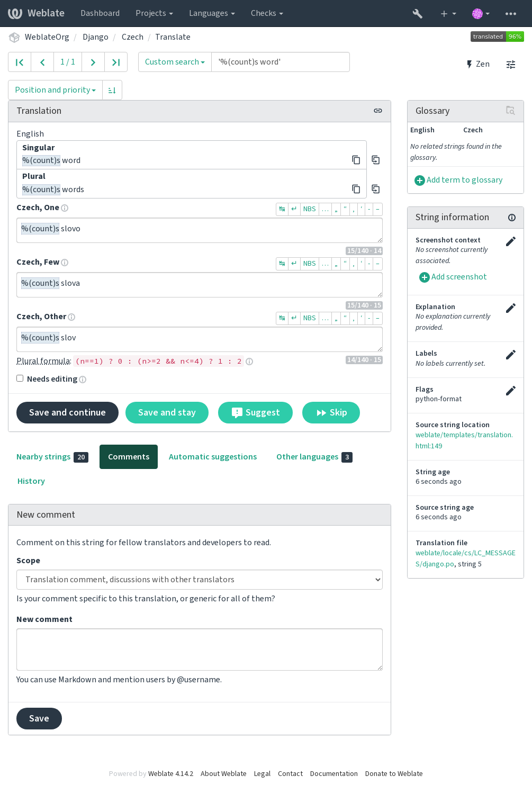Edit the Flags pencil icon
This screenshot has height=794, width=532.
tap(510, 391)
